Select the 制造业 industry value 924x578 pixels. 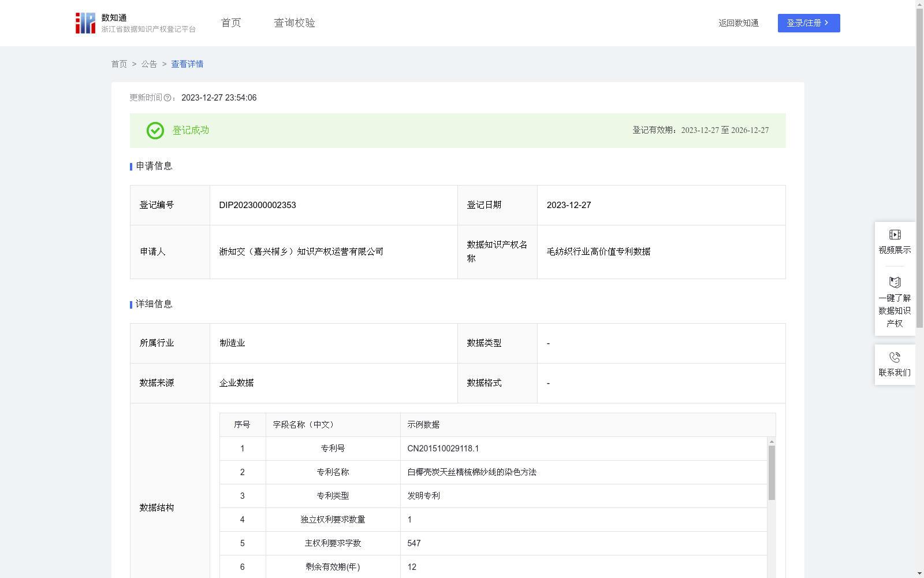coord(232,343)
